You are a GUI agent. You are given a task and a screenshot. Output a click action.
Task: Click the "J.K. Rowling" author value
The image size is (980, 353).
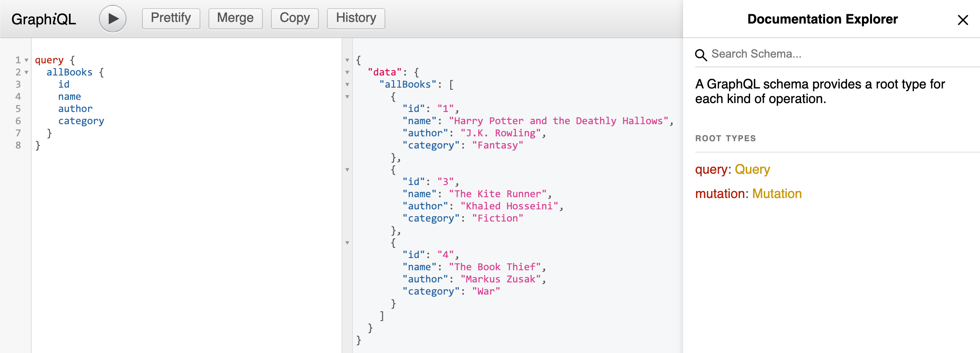(x=501, y=133)
